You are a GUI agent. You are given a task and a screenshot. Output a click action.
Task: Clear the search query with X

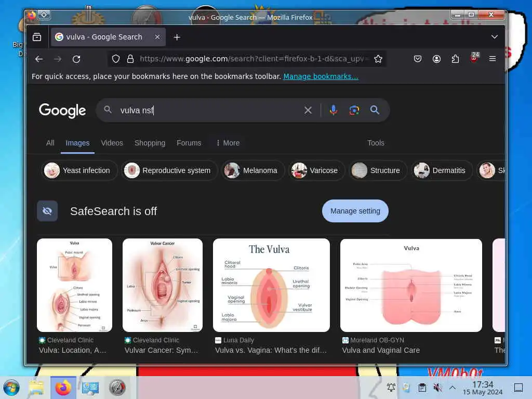click(x=308, y=110)
